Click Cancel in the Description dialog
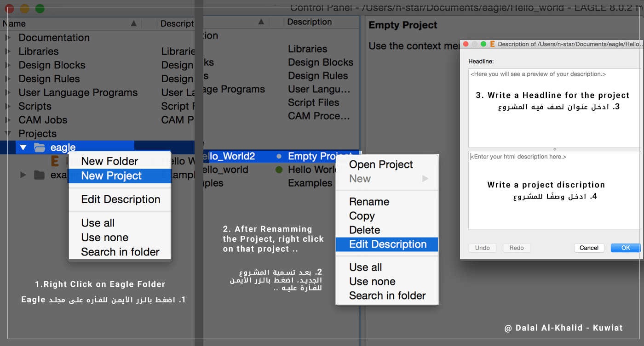Screen dimensions: 644x346 (589, 248)
